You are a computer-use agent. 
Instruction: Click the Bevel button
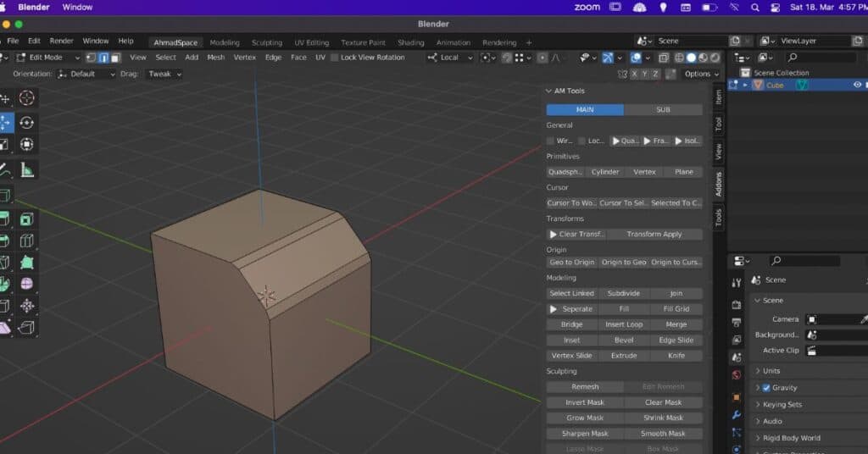click(624, 340)
